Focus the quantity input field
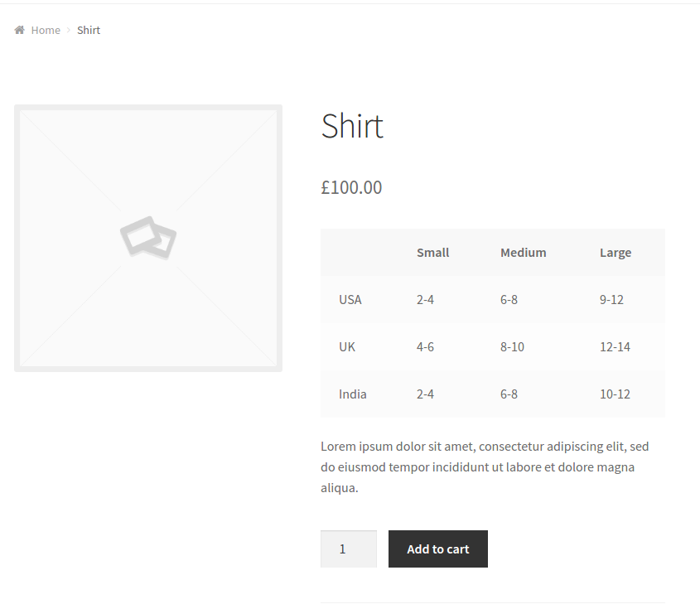 pos(349,549)
